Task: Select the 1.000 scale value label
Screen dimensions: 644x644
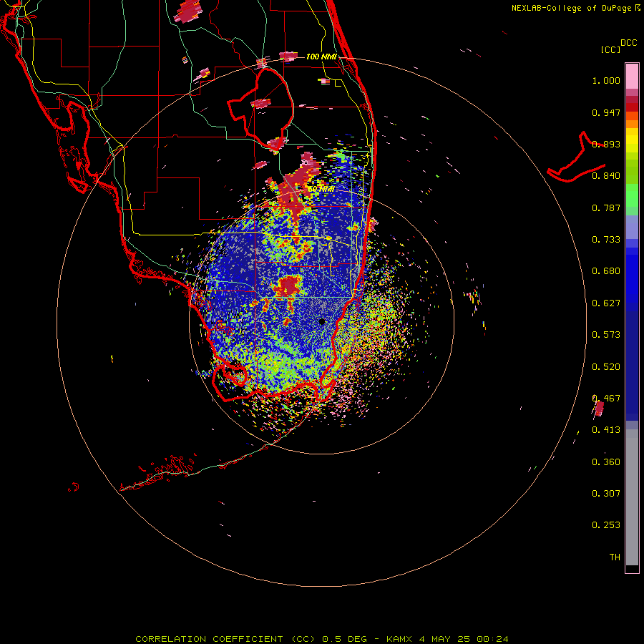Action: point(606,80)
